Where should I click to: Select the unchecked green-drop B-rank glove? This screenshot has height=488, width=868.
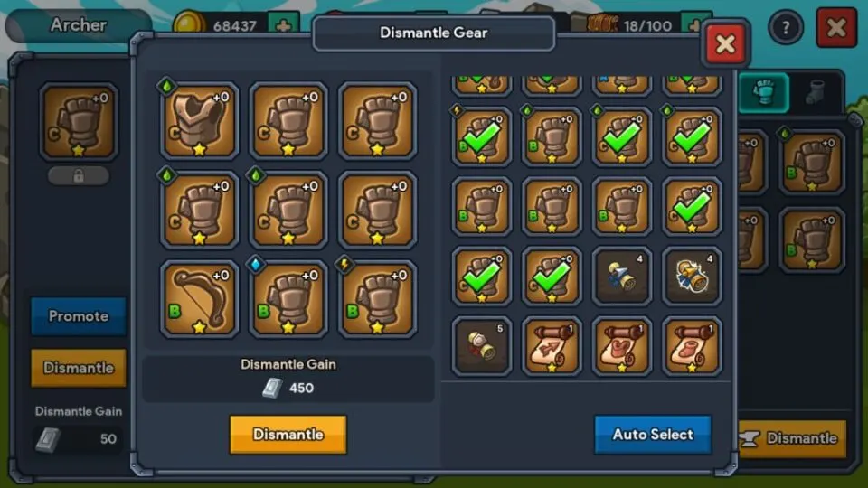coord(552,136)
